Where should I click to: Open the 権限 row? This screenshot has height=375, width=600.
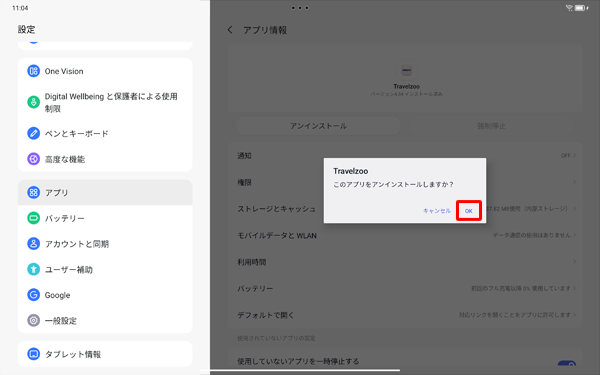click(406, 182)
